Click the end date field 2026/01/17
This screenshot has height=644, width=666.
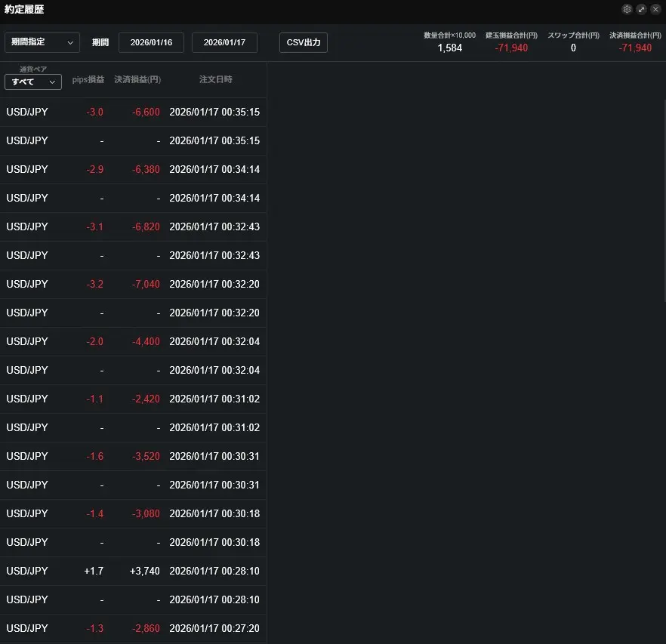pyautogui.click(x=224, y=42)
